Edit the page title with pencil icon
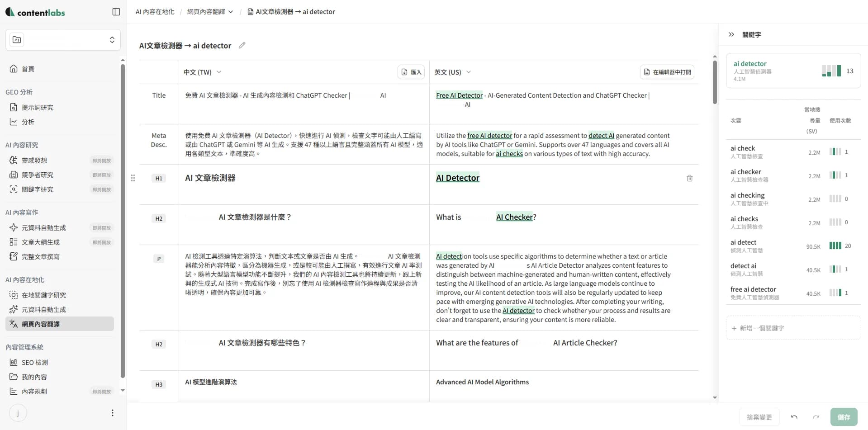The height and width of the screenshot is (430, 868). pyautogui.click(x=242, y=45)
